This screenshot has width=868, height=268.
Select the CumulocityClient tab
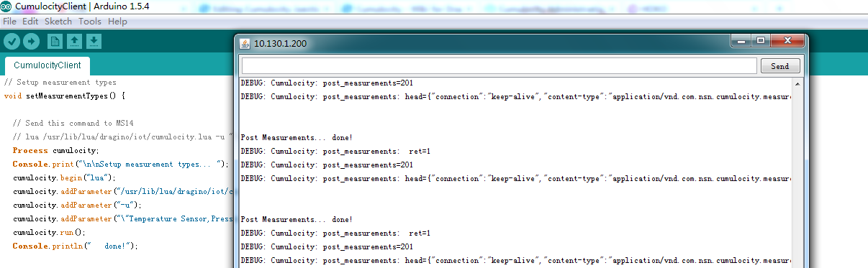point(48,65)
